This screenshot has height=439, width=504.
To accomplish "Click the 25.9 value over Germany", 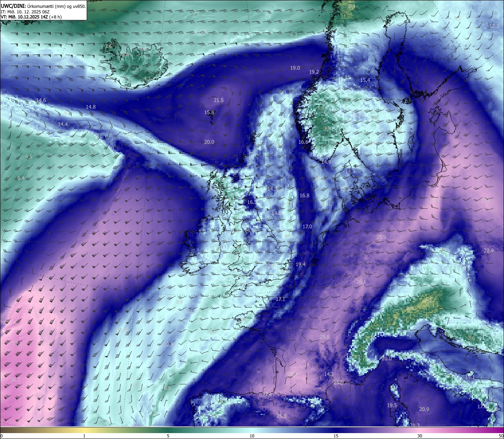I will [381, 237].
